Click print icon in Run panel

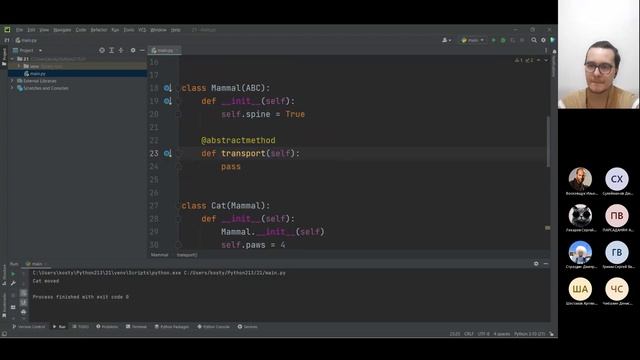coord(23,312)
